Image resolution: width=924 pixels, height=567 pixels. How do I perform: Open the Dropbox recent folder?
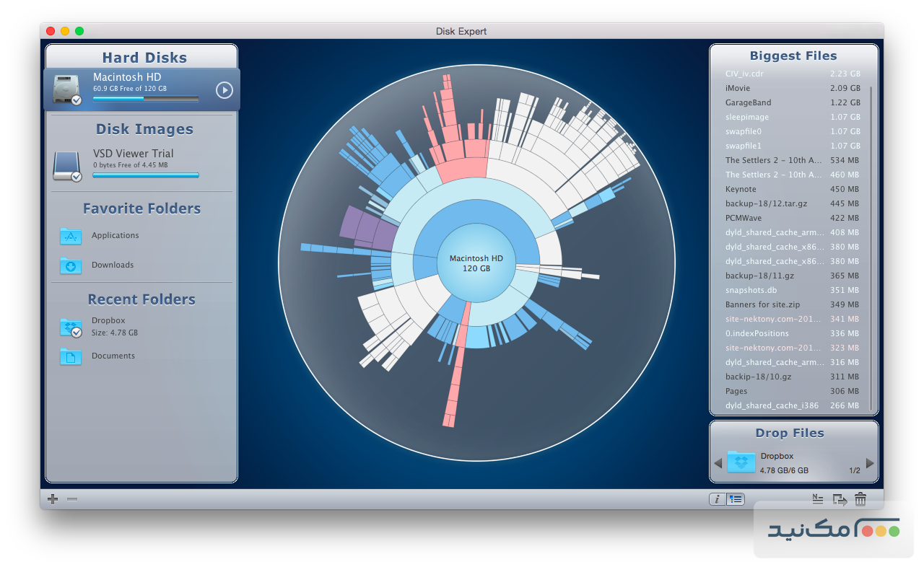pyautogui.click(x=108, y=325)
